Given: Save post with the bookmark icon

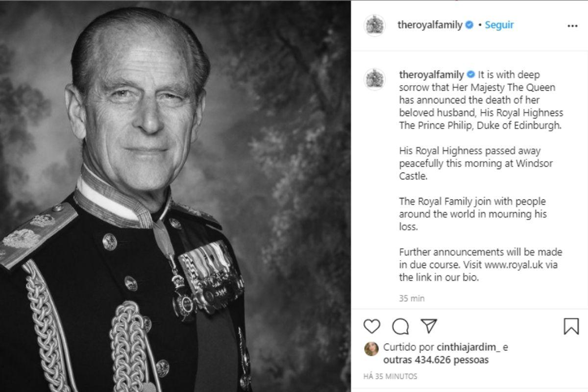Looking at the screenshot, I should (x=571, y=326).
